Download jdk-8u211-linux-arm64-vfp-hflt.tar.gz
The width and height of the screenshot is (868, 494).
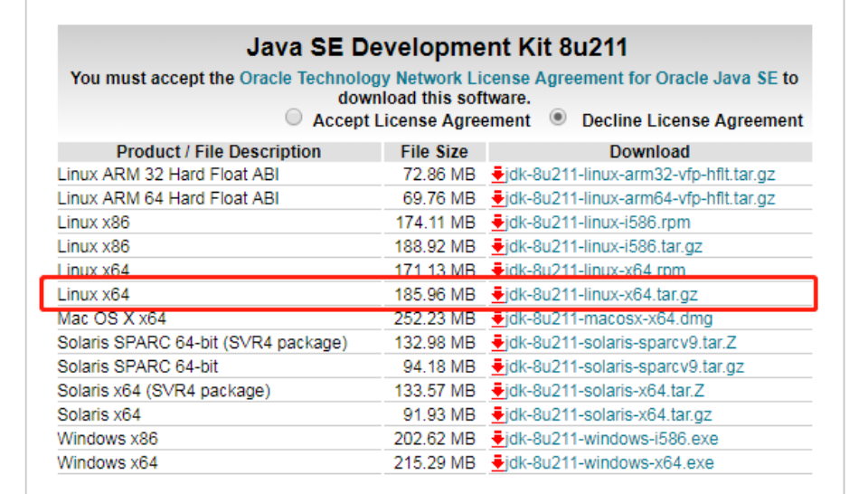point(639,199)
